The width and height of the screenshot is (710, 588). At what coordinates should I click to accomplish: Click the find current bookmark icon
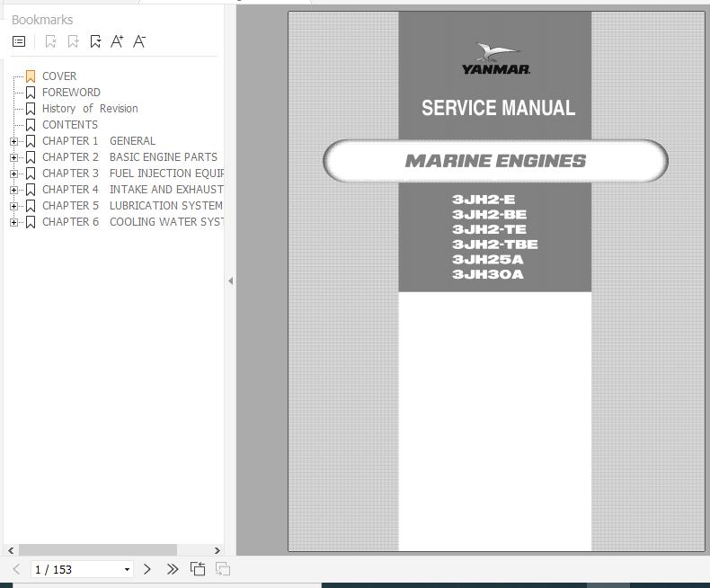pyautogui.click(x=95, y=41)
